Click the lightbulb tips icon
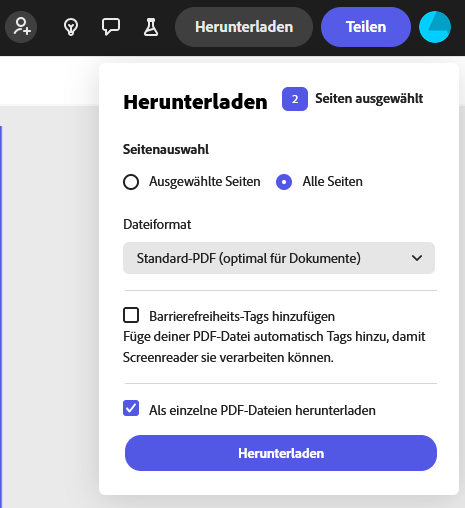 pyautogui.click(x=71, y=27)
